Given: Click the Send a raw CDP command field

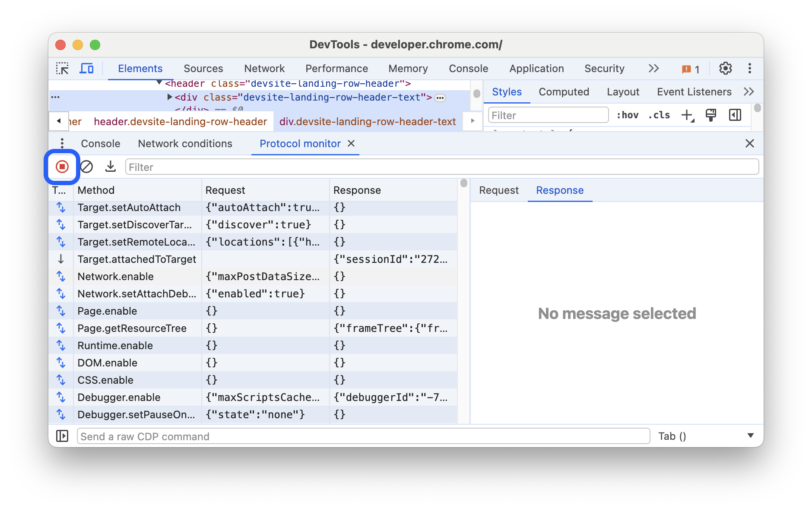Looking at the screenshot, I should [x=363, y=436].
